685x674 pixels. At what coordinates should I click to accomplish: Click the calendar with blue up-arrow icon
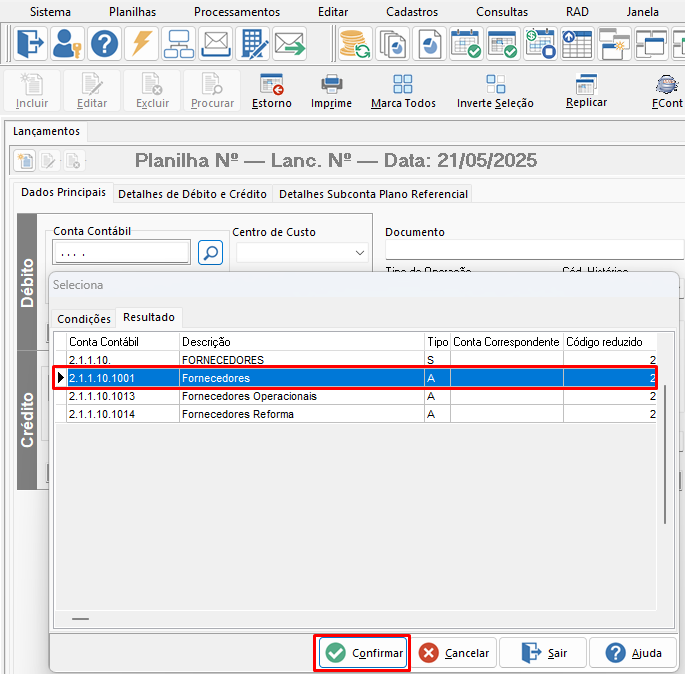coord(578,43)
